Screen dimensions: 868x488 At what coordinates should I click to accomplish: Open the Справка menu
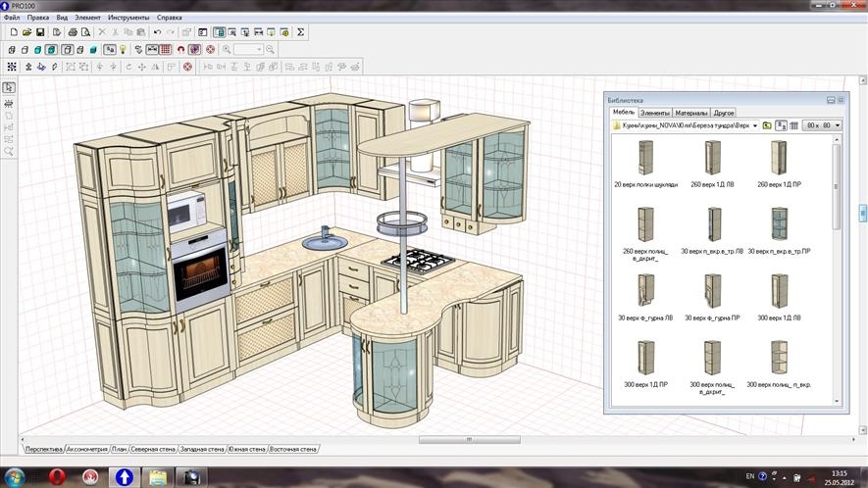pos(169,18)
